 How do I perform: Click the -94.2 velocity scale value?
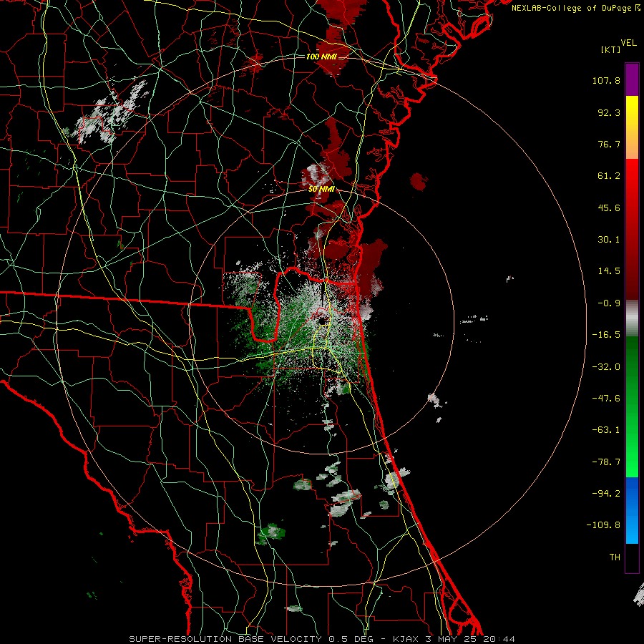(x=606, y=493)
